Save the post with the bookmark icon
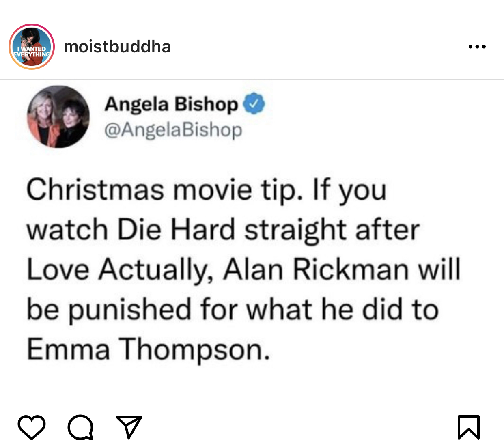The width and height of the screenshot is (504, 446). click(469, 427)
